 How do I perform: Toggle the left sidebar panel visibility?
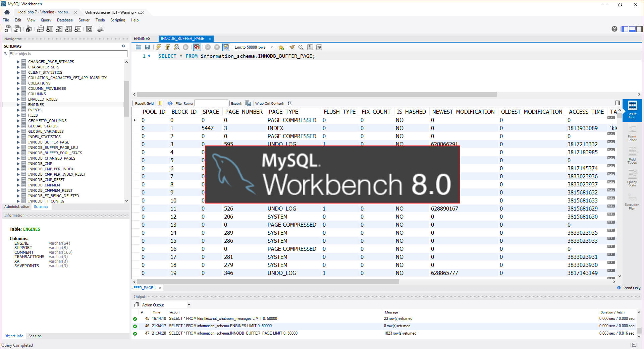625,29
